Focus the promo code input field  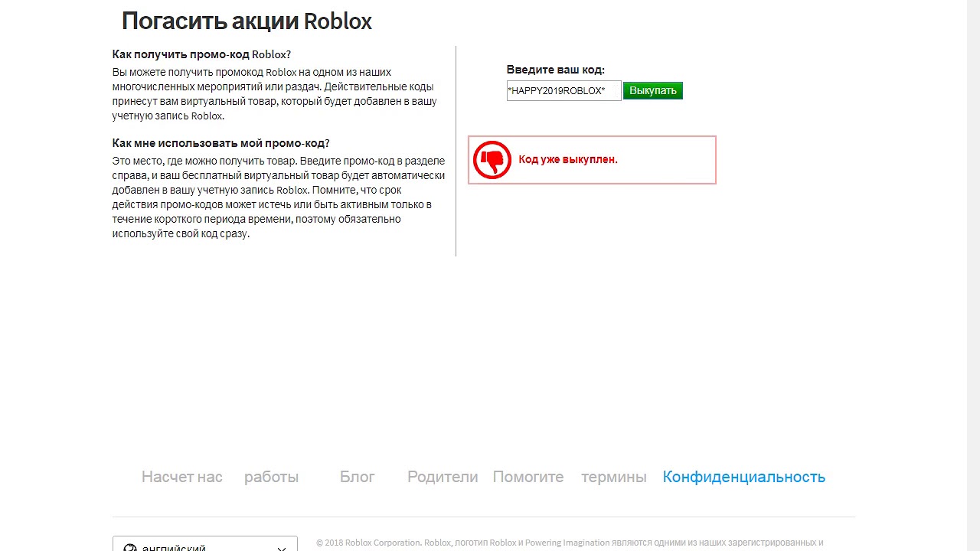[x=563, y=91]
